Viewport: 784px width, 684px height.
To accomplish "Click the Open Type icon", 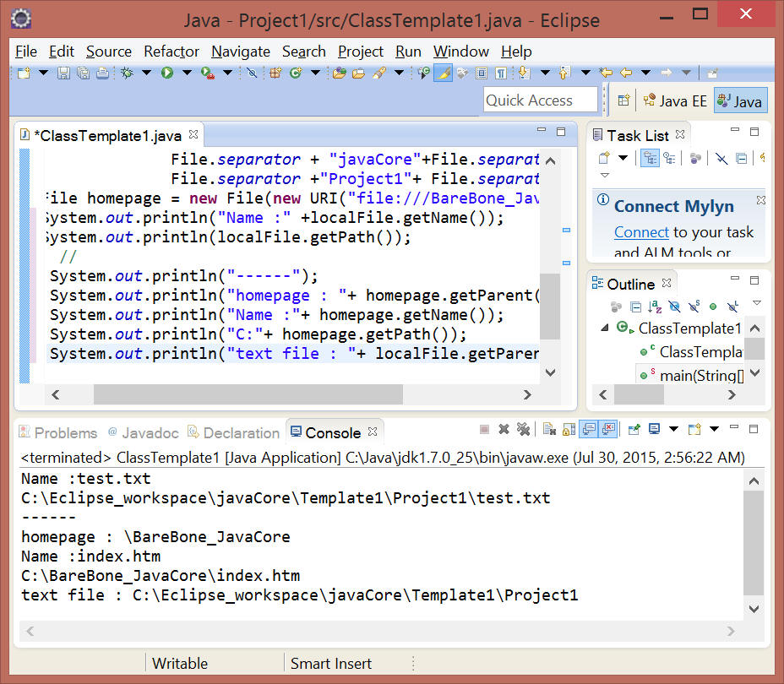I will pos(339,73).
